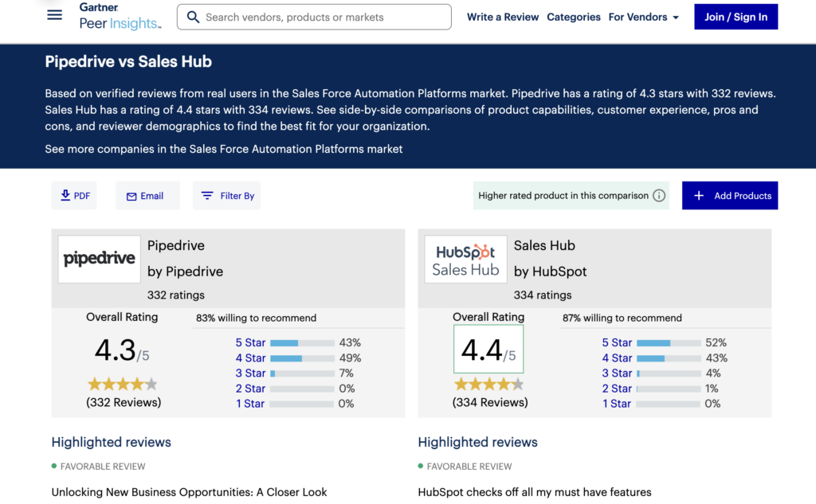
Task: Click the 'Pipedrive vs Sales Hub' title
Action: pyautogui.click(x=128, y=62)
